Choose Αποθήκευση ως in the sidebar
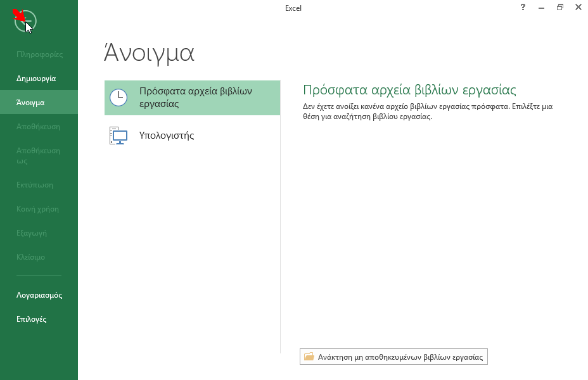This screenshot has width=588, height=380. click(x=38, y=156)
